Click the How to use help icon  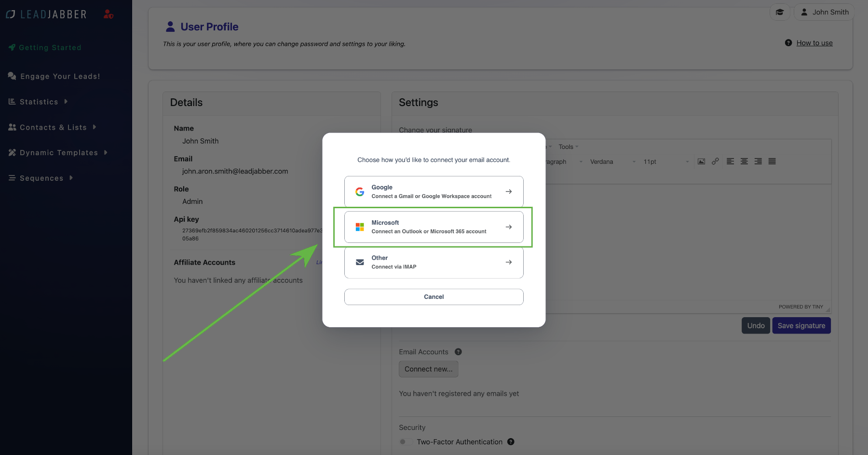click(788, 43)
